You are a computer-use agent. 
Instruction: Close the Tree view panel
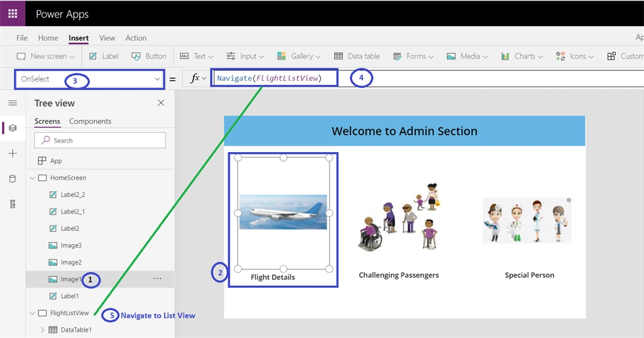coord(161,103)
